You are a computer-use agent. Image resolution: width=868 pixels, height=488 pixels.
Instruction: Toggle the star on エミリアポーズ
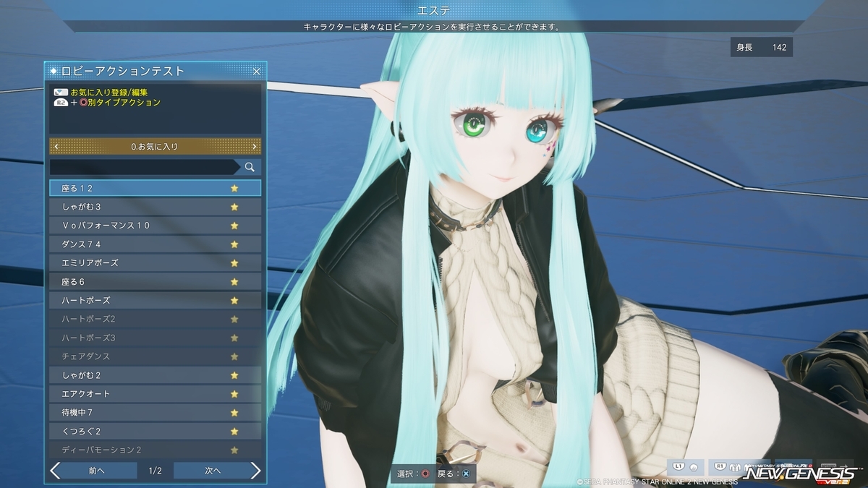tap(234, 263)
